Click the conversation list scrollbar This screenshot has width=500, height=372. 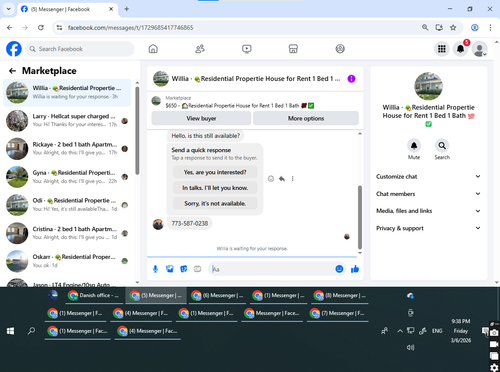pyautogui.click(x=137, y=130)
